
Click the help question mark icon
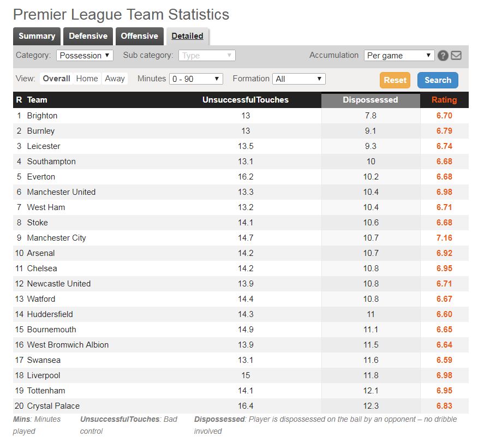[x=443, y=56]
